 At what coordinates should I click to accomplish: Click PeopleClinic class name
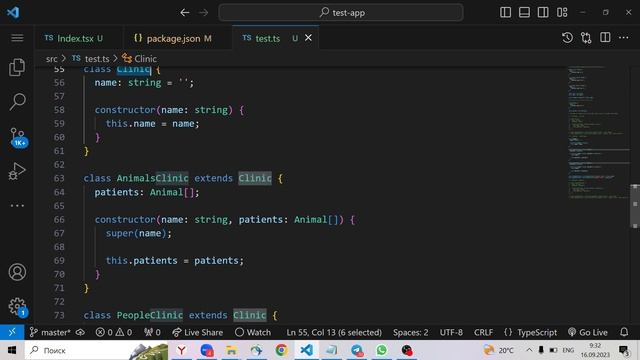(149, 315)
